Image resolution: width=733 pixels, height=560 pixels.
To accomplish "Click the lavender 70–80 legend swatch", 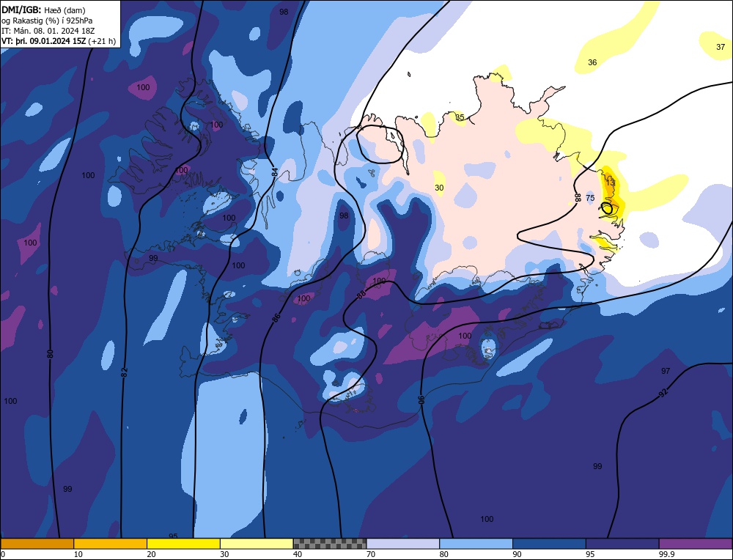I will [x=403, y=543].
